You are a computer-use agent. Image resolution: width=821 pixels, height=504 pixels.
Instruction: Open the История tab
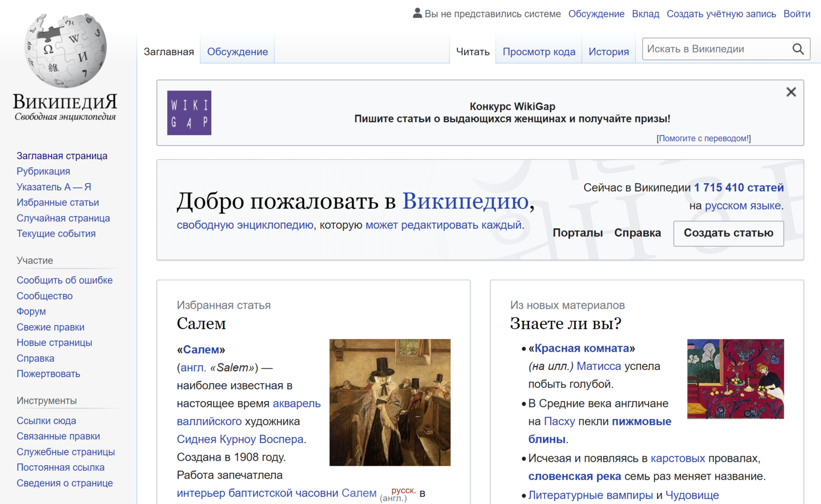tap(609, 51)
